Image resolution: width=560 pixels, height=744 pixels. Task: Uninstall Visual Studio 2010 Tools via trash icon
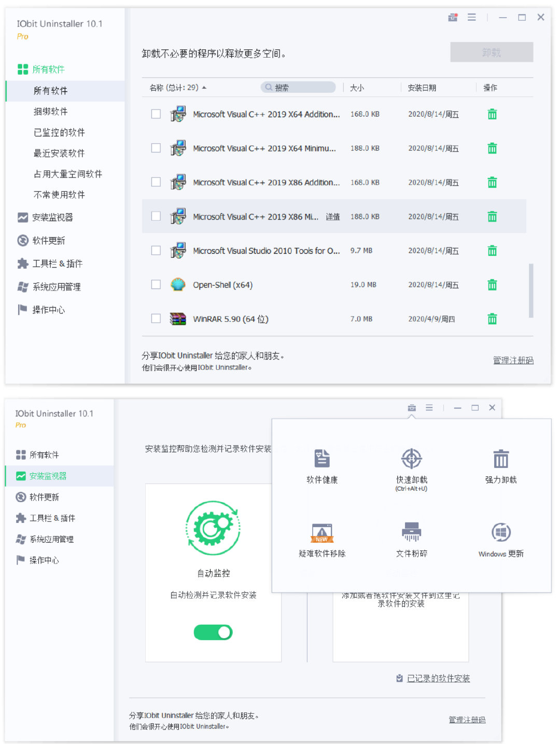[x=492, y=251]
